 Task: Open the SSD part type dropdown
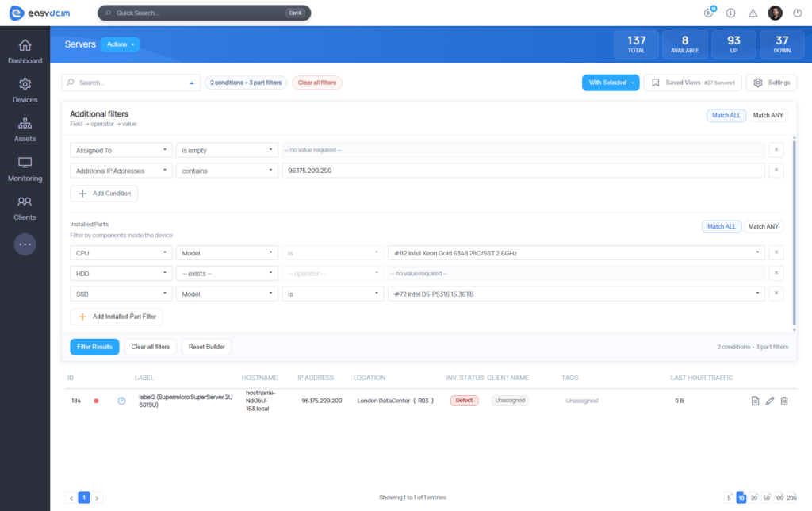121,294
